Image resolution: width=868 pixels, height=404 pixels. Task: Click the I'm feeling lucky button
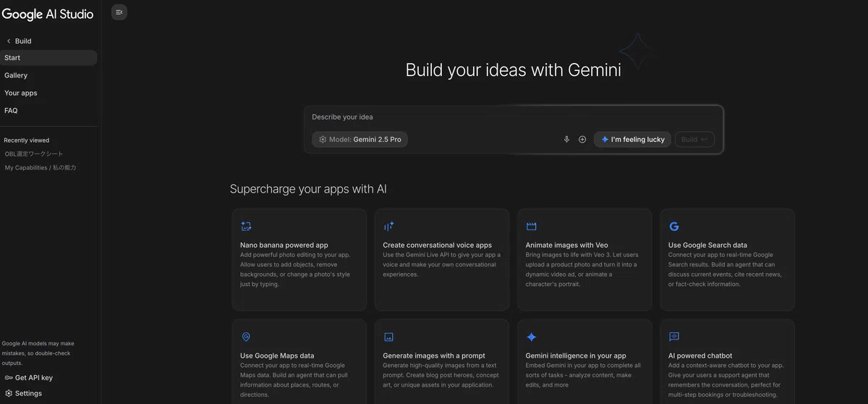(632, 140)
